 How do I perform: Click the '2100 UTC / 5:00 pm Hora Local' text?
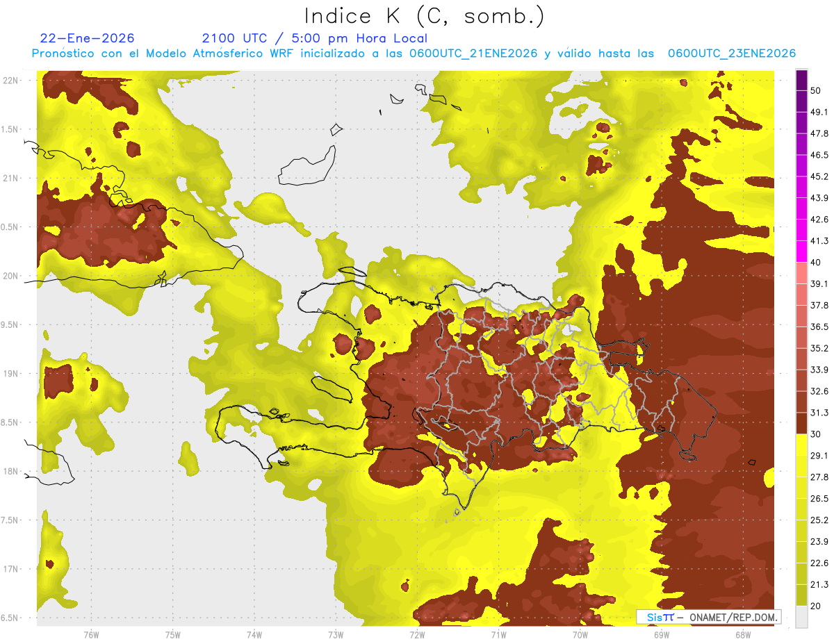click(314, 38)
